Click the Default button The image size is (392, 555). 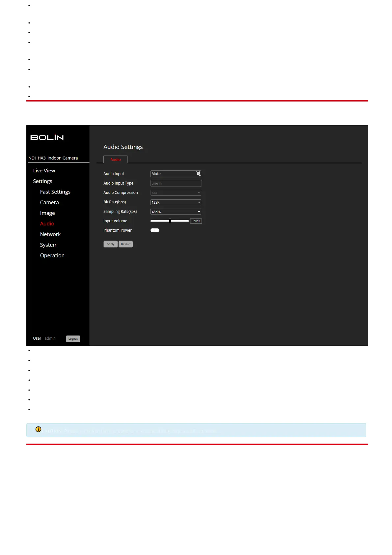click(x=126, y=244)
